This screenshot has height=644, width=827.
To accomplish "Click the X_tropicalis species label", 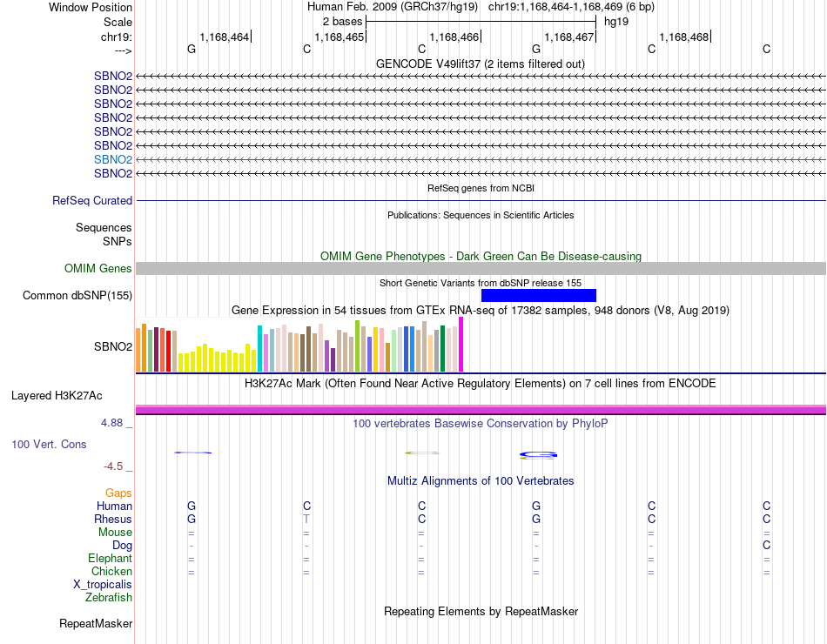I will tap(103, 585).
